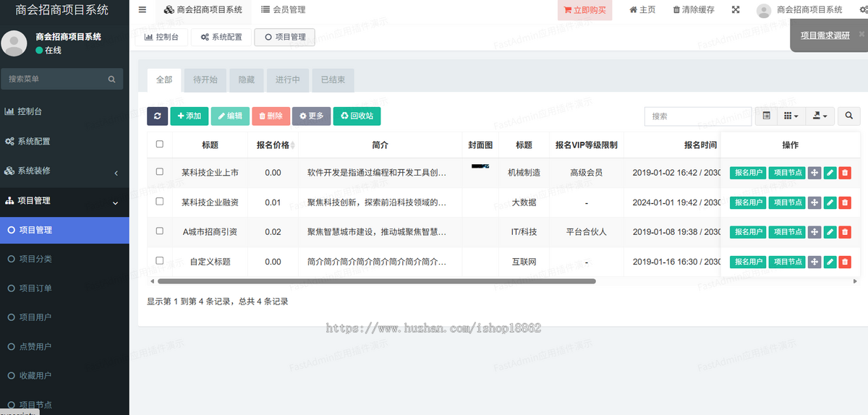Image resolution: width=868 pixels, height=415 pixels.
Task: Close the 项目需求调研 popup
Action: [x=861, y=35]
